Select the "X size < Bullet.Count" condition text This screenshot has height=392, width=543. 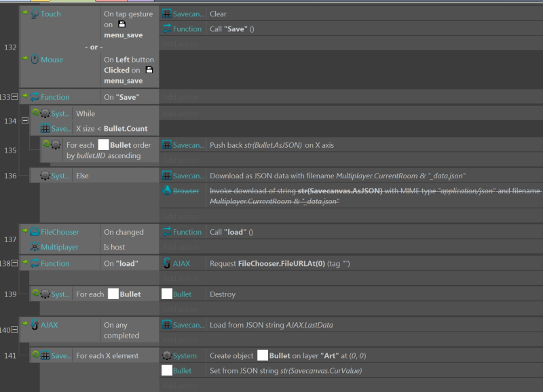pos(111,129)
